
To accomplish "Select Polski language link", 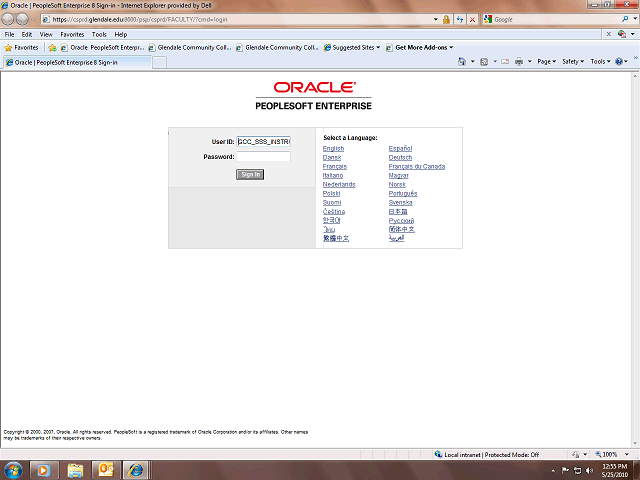I will [331, 193].
